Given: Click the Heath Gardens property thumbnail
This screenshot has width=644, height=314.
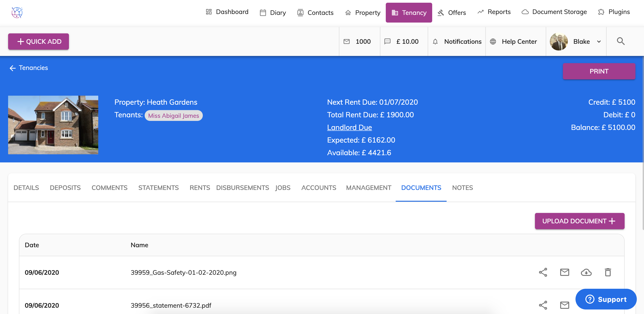Looking at the screenshot, I should point(53,125).
